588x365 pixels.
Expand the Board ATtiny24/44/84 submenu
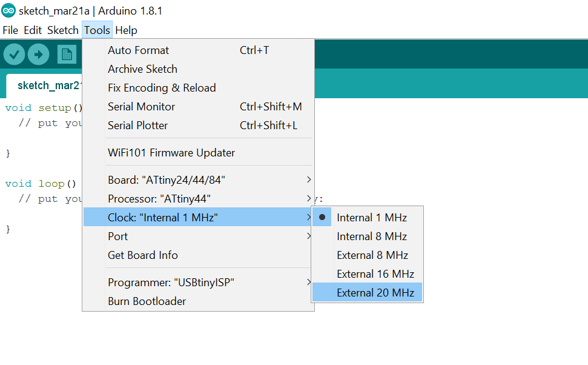(x=199, y=180)
